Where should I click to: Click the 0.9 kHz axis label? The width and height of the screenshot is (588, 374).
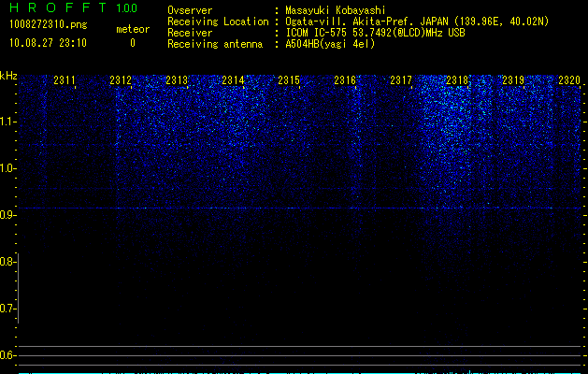pos(7,215)
